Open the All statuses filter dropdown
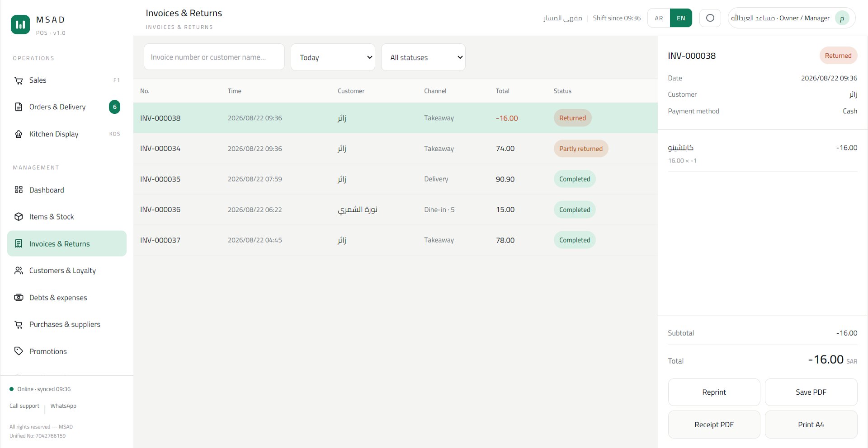The width and height of the screenshot is (868, 448). point(423,57)
